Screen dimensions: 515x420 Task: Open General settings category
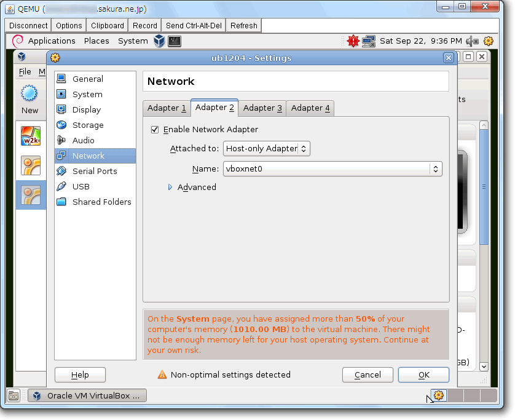(x=95, y=79)
